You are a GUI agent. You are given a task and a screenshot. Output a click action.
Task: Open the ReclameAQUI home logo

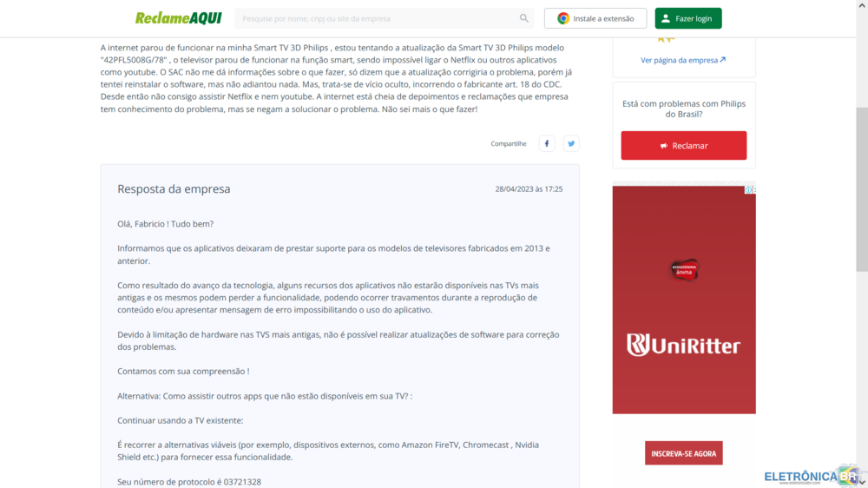coord(178,18)
